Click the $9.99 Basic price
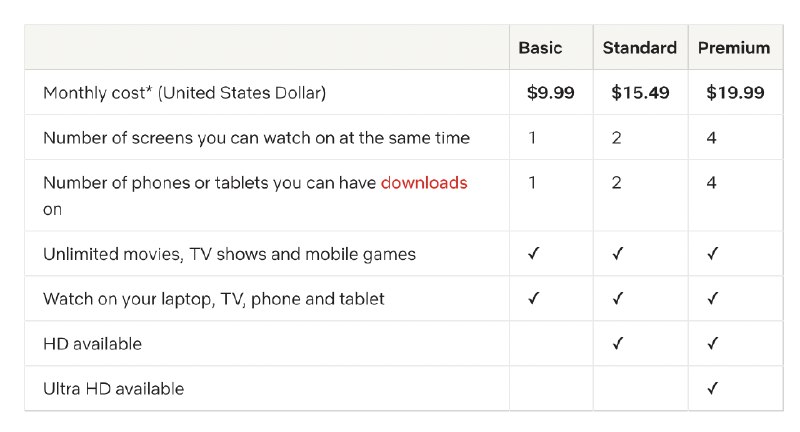 [x=551, y=93]
